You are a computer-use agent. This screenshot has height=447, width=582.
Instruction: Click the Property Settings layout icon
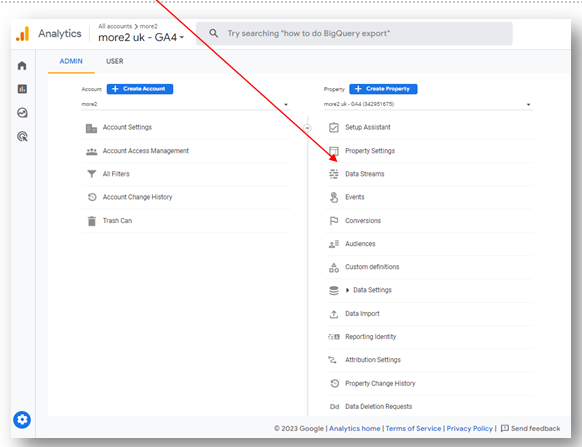pyautogui.click(x=334, y=151)
